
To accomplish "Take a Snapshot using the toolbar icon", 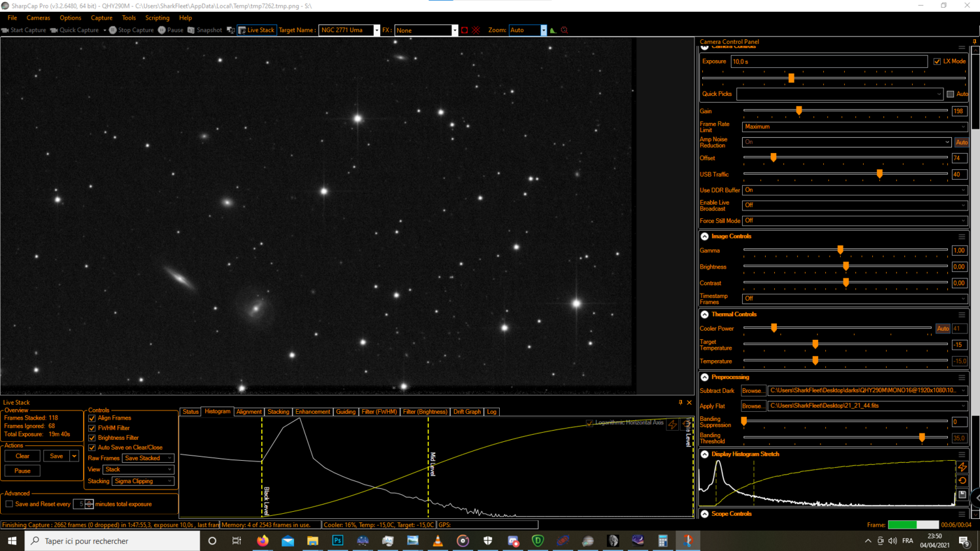I will [192, 30].
